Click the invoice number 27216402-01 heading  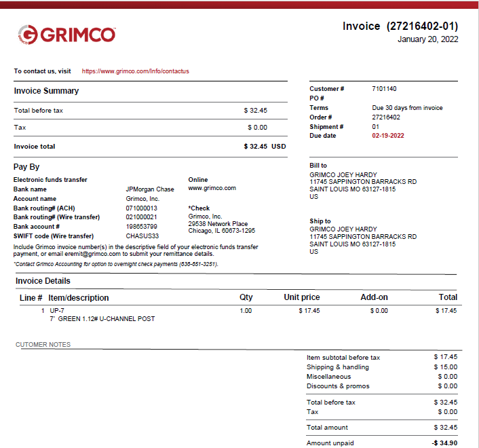pyautogui.click(x=400, y=26)
